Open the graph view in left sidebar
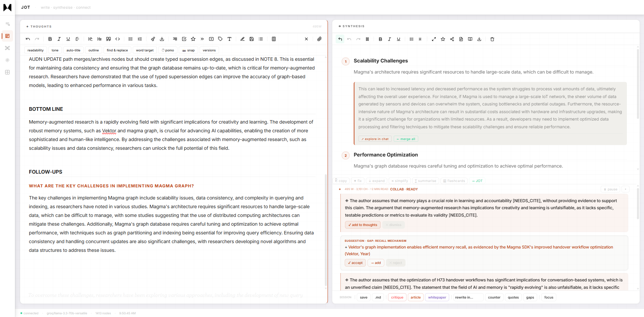The height and width of the screenshot is (317, 644). (7, 48)
